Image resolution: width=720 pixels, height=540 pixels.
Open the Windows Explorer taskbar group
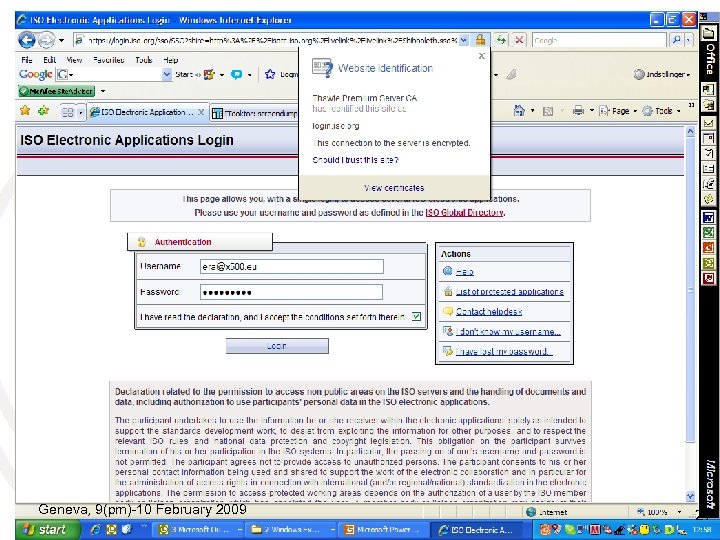[x=291, y=529]
